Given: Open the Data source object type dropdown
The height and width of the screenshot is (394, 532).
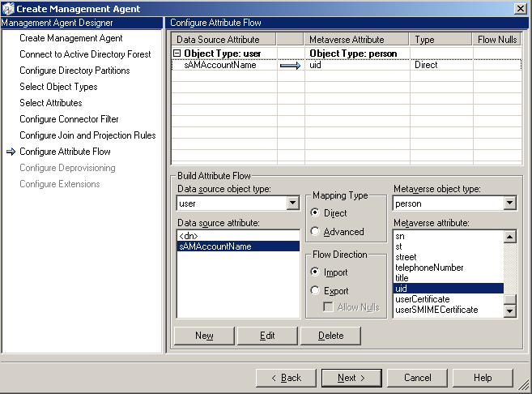Looking at the screenshot, I should [x=292, y=203].
